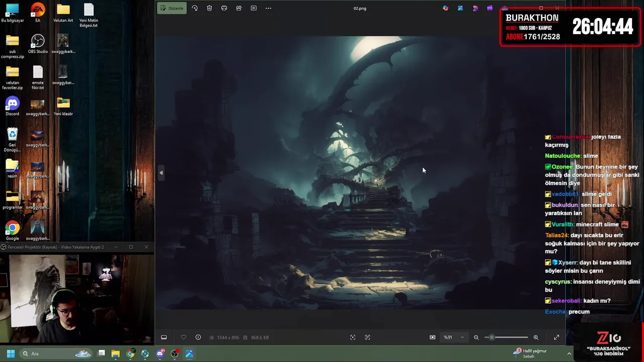This screenshot has width=644, height=362.
Task: Enter fullscreen with the expand arrows icon
Action: pyautogui.click(x=556, y=337)
